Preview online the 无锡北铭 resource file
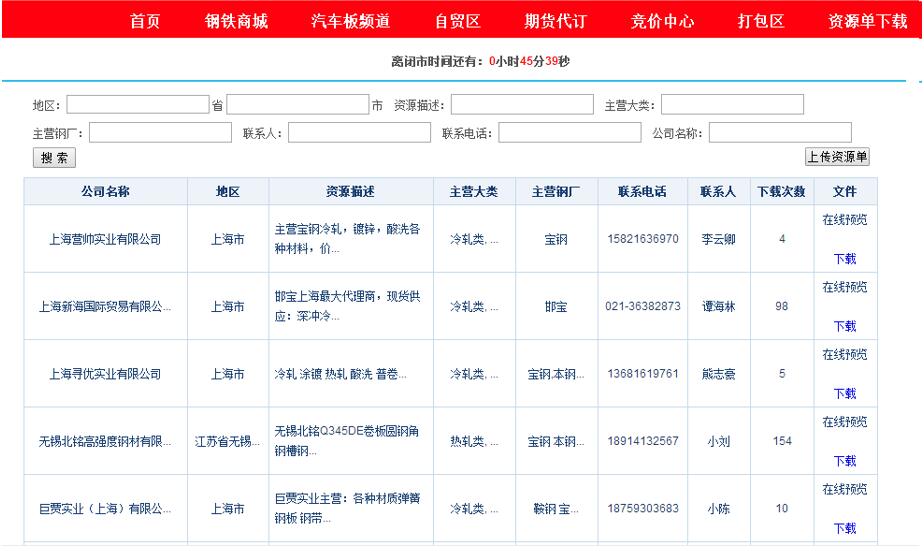This screenshot has width=924, height=551. pos(844,422)
